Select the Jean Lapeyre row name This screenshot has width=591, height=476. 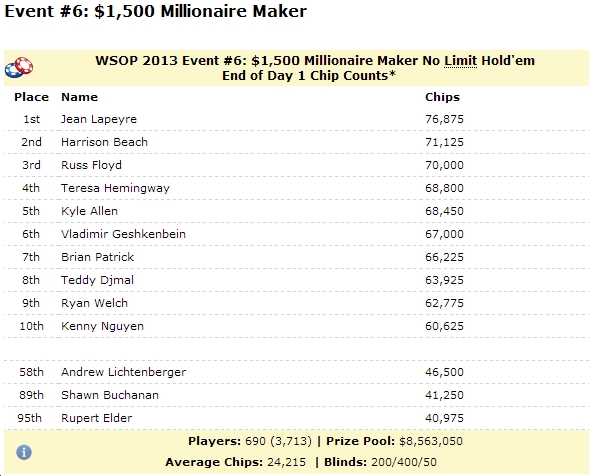click(99, 119)
